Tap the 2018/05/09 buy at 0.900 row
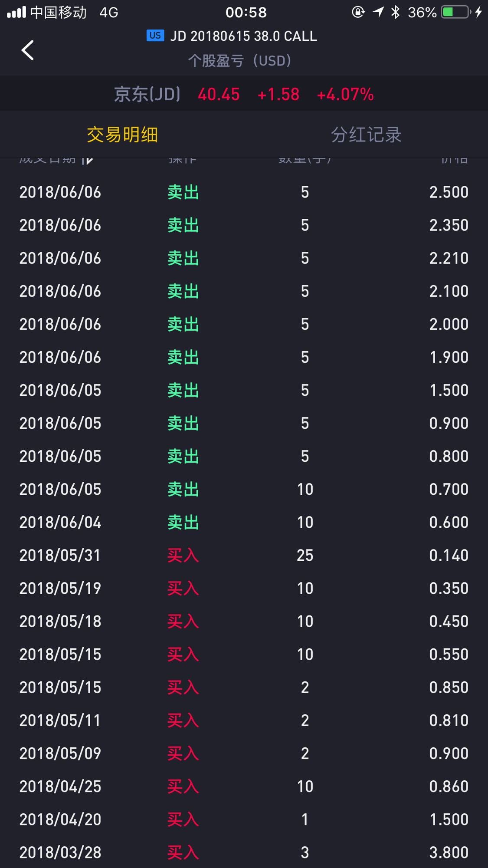Image resolution: width=488 pixels, height=868 pixels. (244, 753)
